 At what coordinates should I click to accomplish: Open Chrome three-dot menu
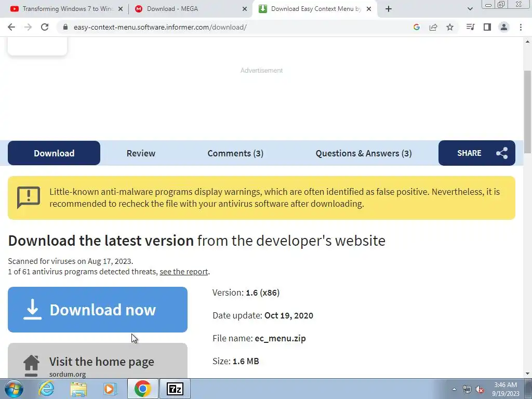[521, 27]
